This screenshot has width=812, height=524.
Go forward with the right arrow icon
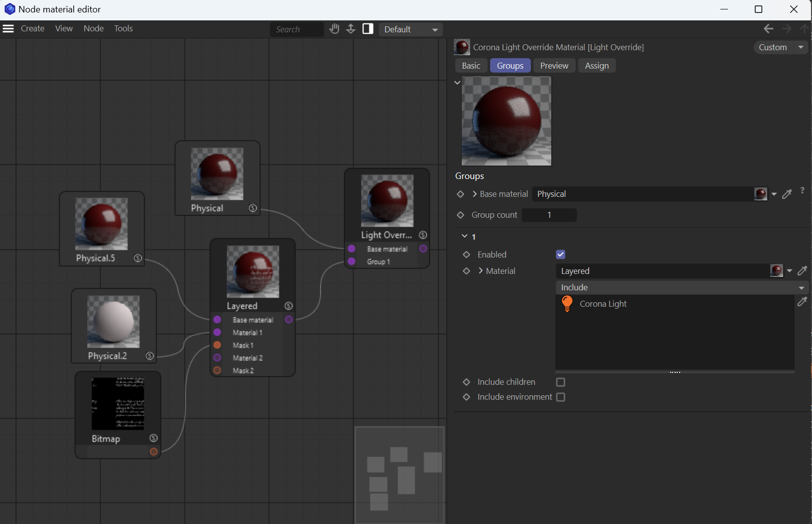(x=787, y=29)
